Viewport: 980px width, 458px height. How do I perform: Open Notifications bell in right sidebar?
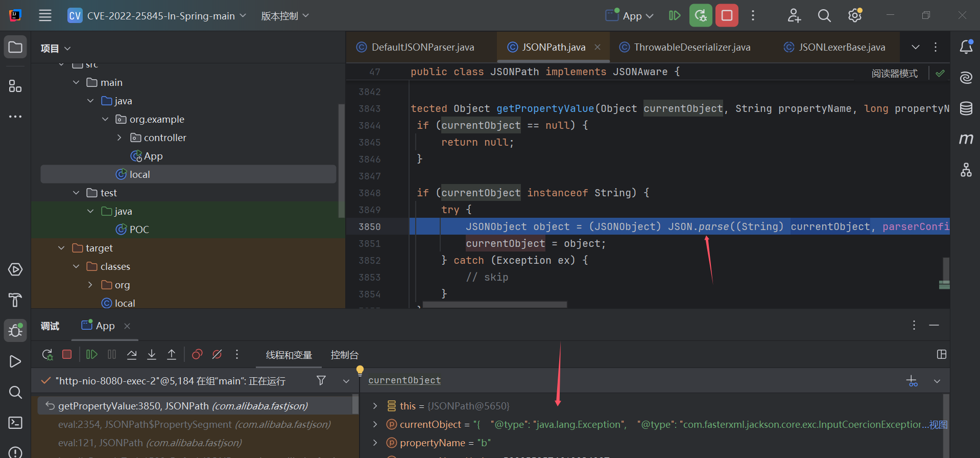(x=966, y=47)
